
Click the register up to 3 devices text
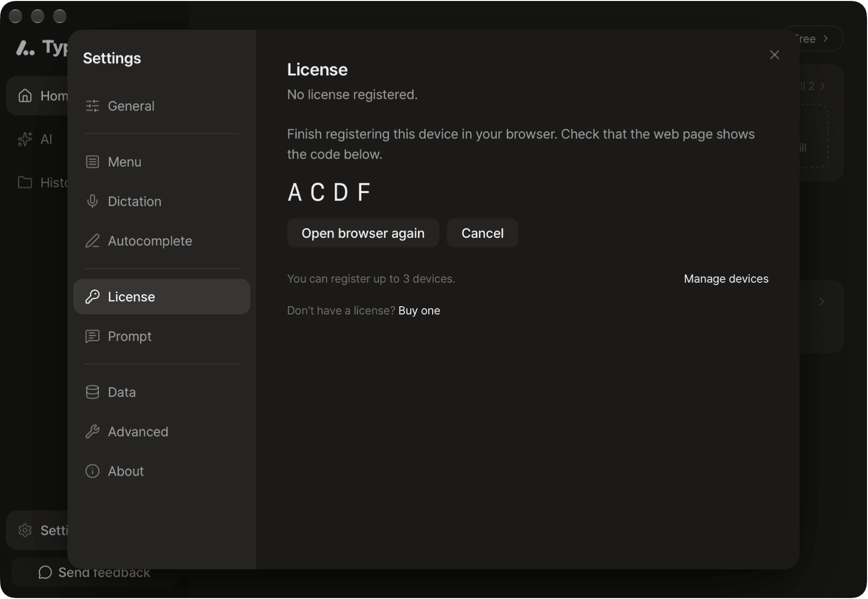371,279
